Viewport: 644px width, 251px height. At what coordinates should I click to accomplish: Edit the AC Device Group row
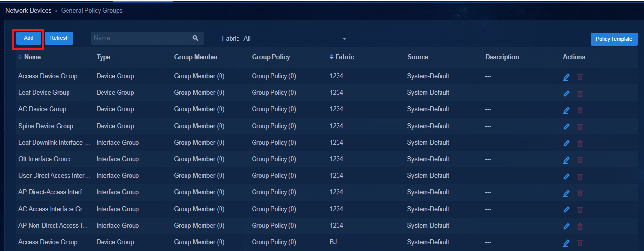[566, 110]
